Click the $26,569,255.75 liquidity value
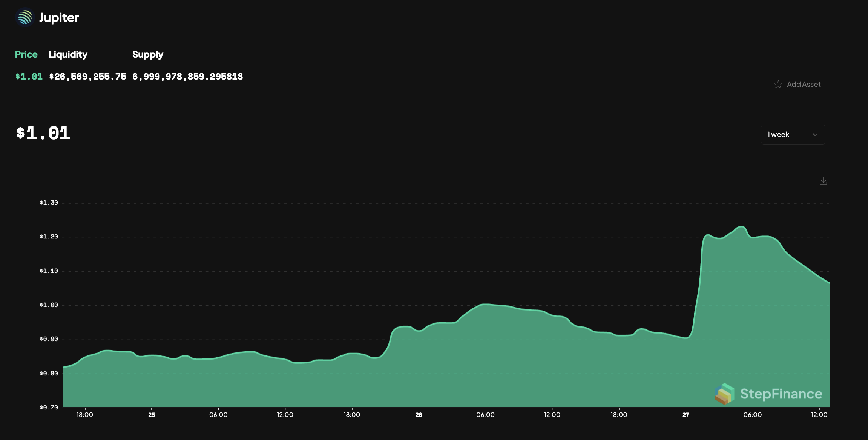Image resolution: width=868 pixels, height=440 pixels. pos(87,77)
